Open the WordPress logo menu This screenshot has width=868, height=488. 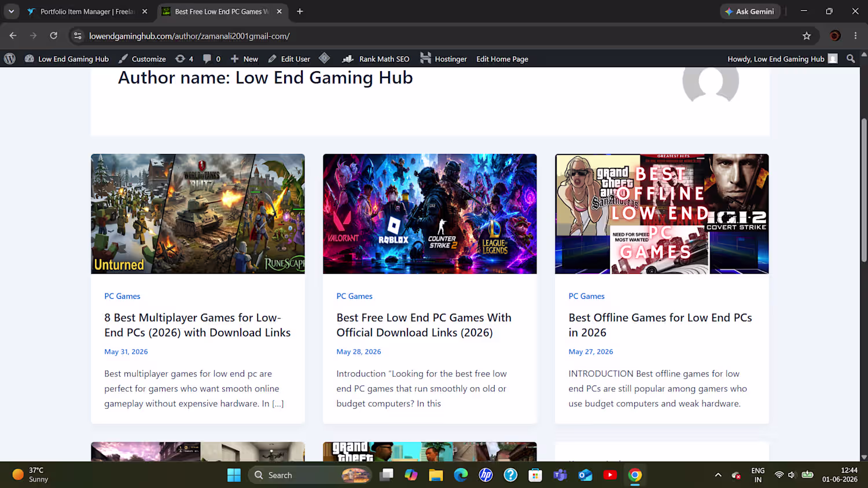click(10, 58)
